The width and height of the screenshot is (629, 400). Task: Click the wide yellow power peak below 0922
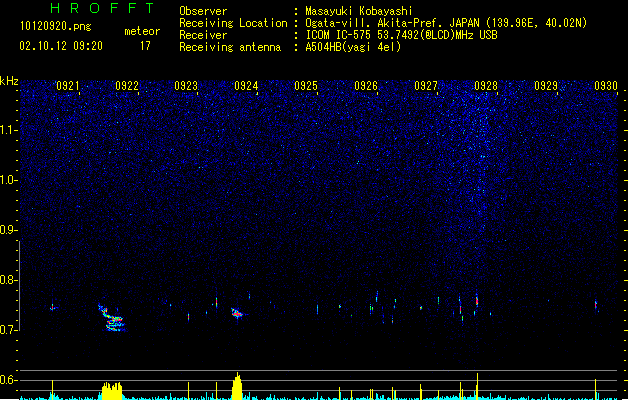[x=112, y=391]
